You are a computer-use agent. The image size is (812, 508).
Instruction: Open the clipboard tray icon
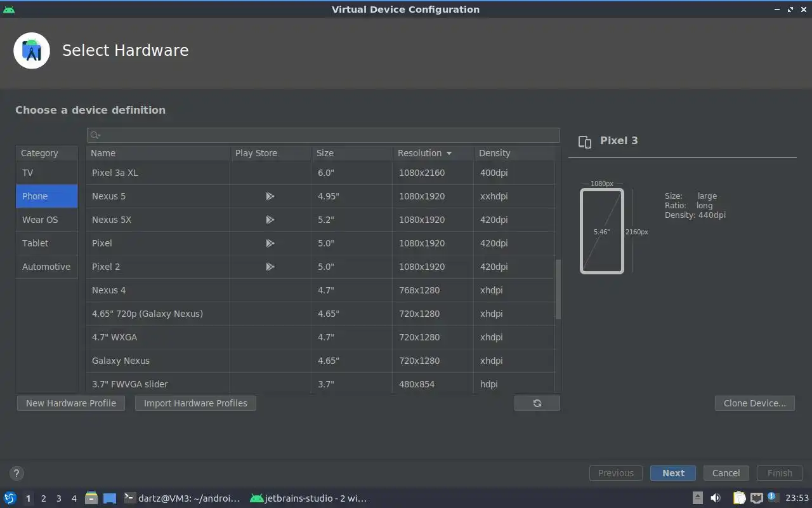pos(740,498)
